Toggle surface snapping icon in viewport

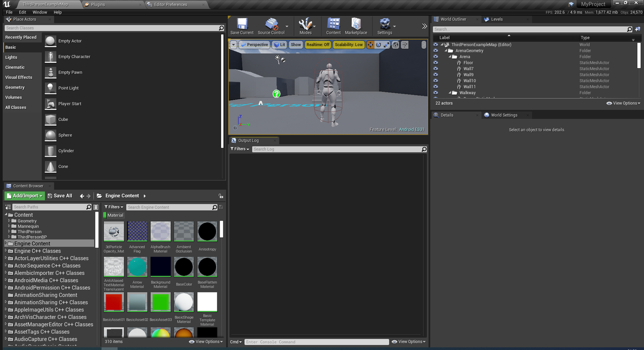(x=405, y=45)
